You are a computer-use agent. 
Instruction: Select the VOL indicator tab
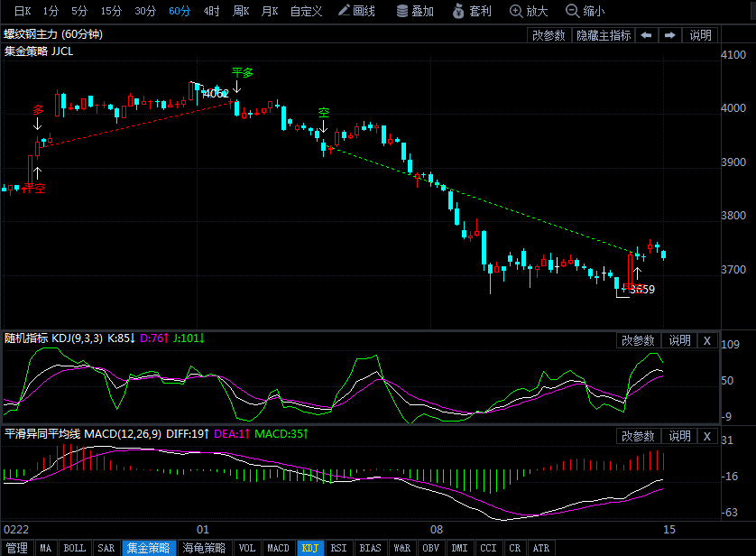247,548
